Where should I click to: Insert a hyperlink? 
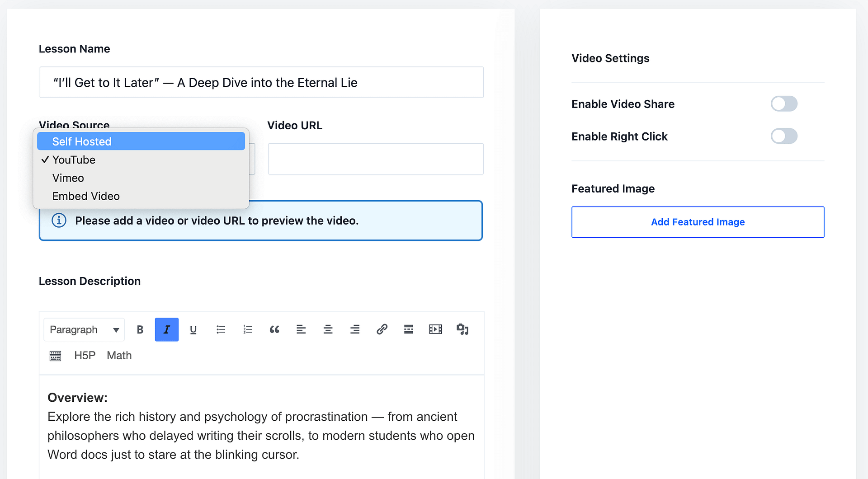coord(382,329)
